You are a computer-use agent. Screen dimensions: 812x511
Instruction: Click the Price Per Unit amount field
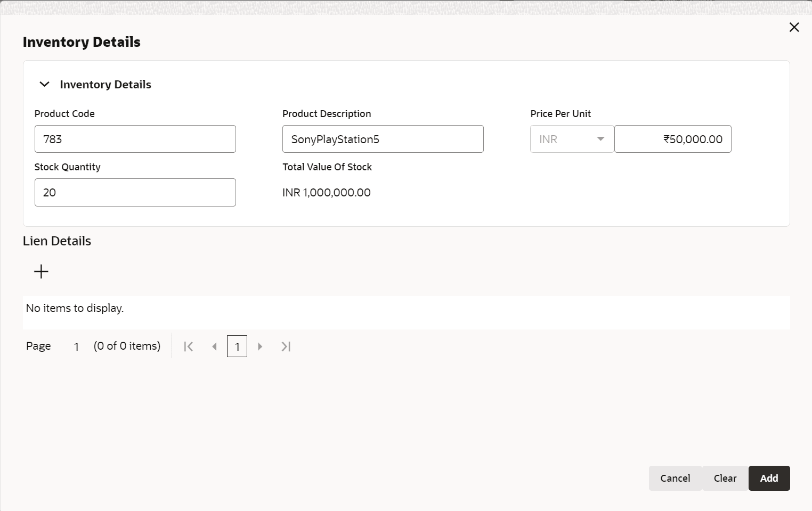coord(673,139)
